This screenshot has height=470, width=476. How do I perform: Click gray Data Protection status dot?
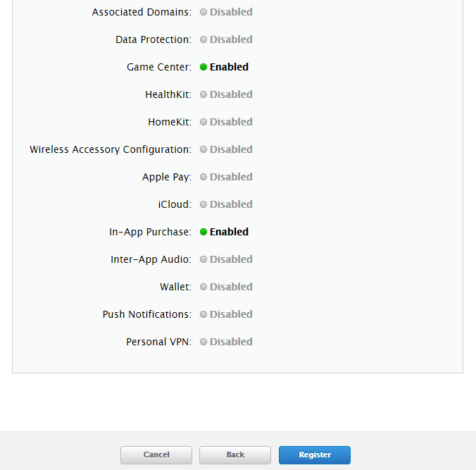pyautogui.click(x=203, y=39)
